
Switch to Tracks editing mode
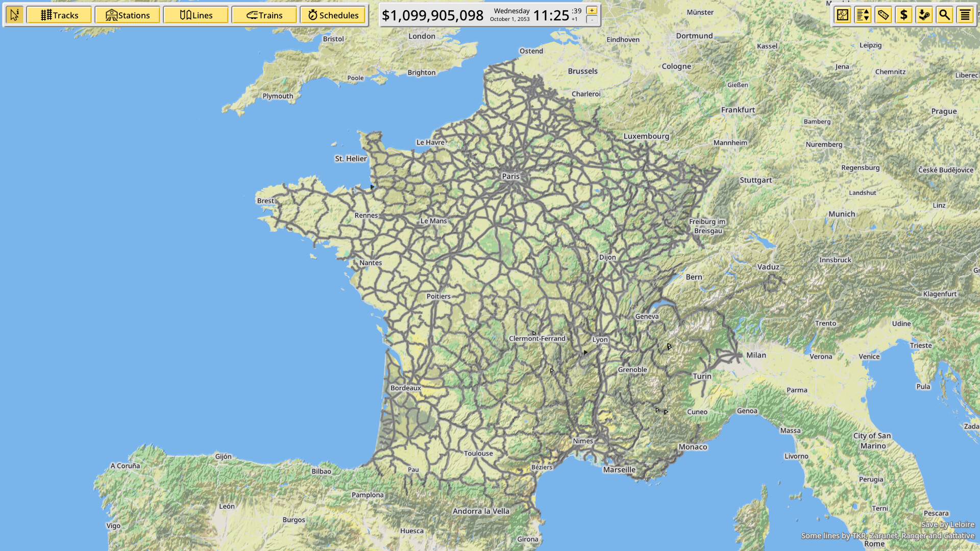[x=59, y=15]
